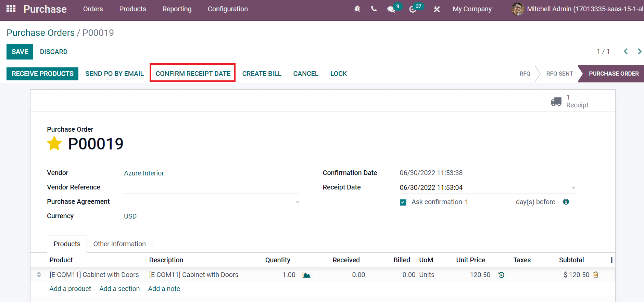Click the CANCEL button
This screenshot has width=644, height=302.
point(306,74)
